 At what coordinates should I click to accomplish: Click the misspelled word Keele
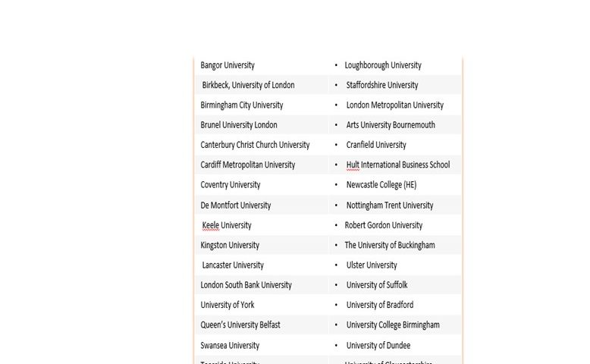pos(210,225)
